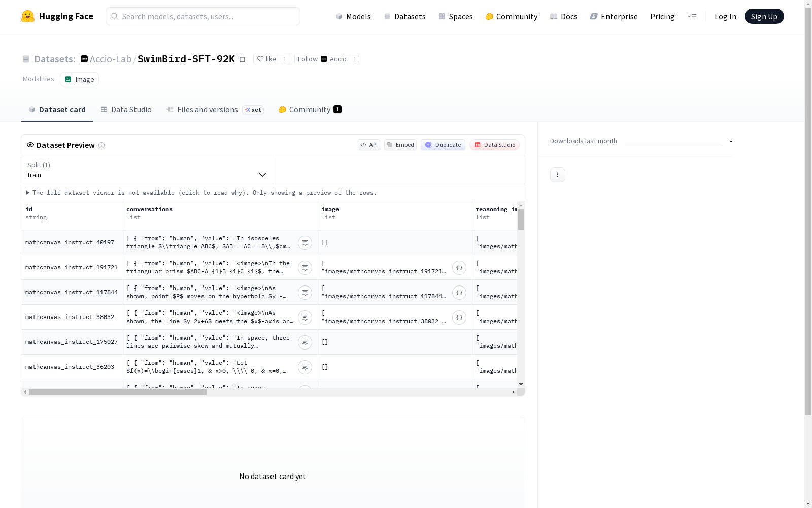
Task: Click Log In
Action: click(725, 17)
